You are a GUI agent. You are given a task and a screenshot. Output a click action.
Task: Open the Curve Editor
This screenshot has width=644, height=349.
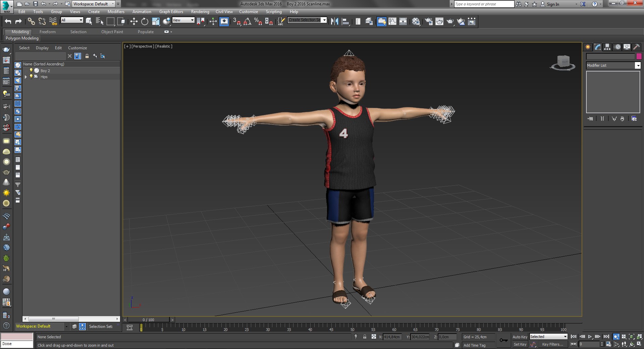[392, 21]
